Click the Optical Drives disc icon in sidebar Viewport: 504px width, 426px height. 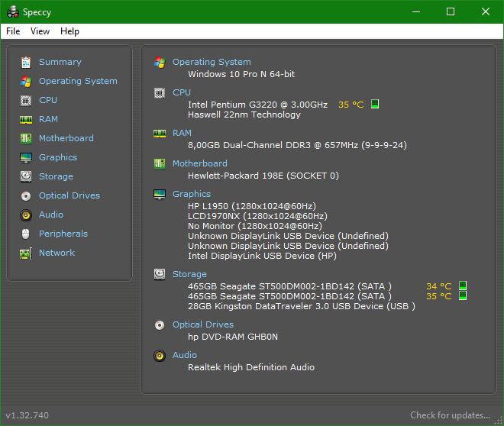pos(26,196)
